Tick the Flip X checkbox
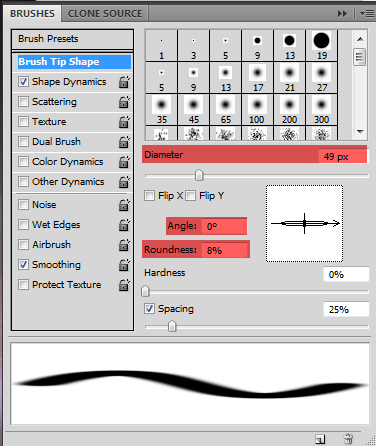Screen dimensions: 376x446 [x=149, y=195]
